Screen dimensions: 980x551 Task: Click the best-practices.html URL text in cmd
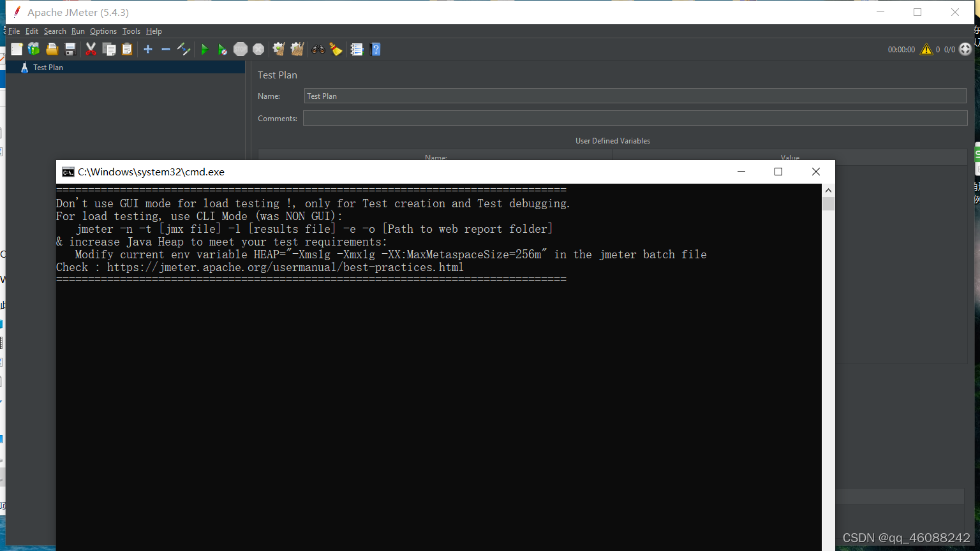pyautogui.click(x=285, y=267)
